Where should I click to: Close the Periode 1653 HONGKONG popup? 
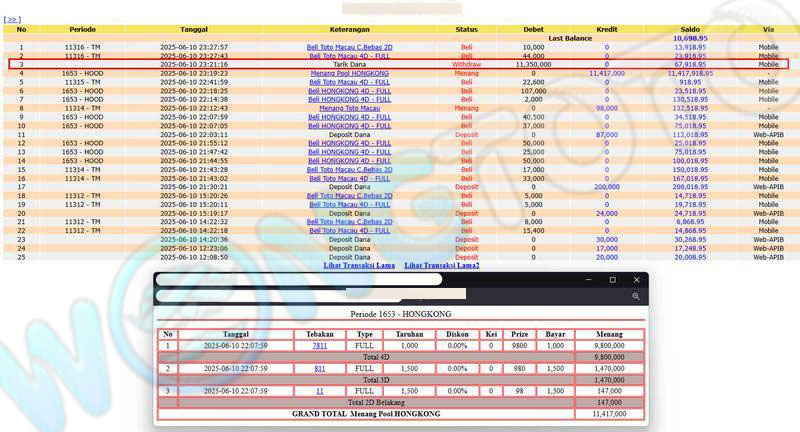click(x=635, y=280)
